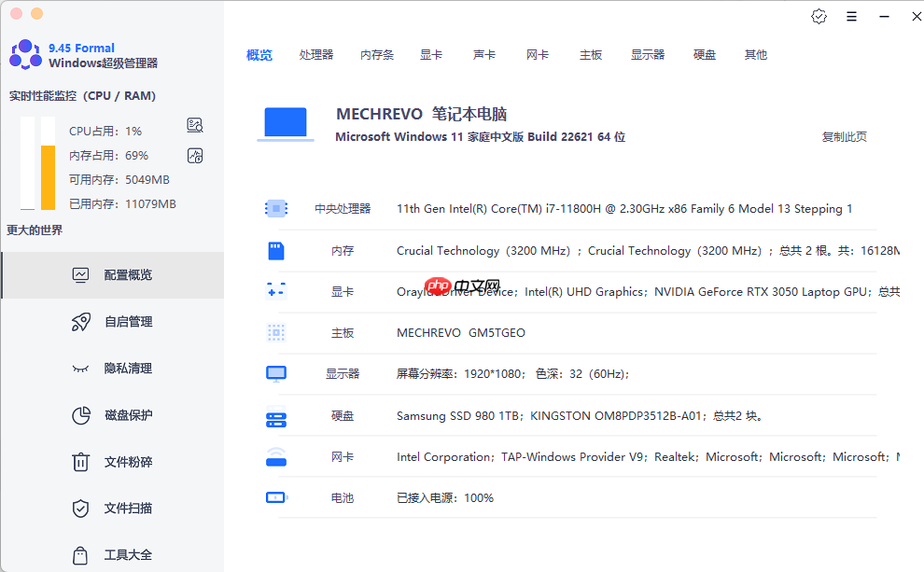The height and width of the screenshot is (572, 924).
Task: Switch to the 处理器 tab
Action: tap(317, 54)
